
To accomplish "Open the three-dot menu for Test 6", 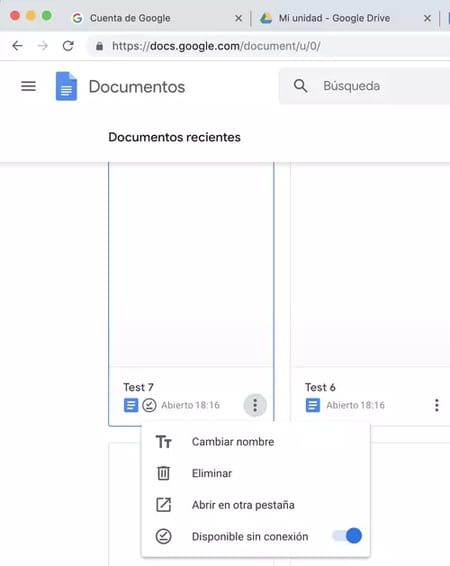I will [x=437, y=405].
